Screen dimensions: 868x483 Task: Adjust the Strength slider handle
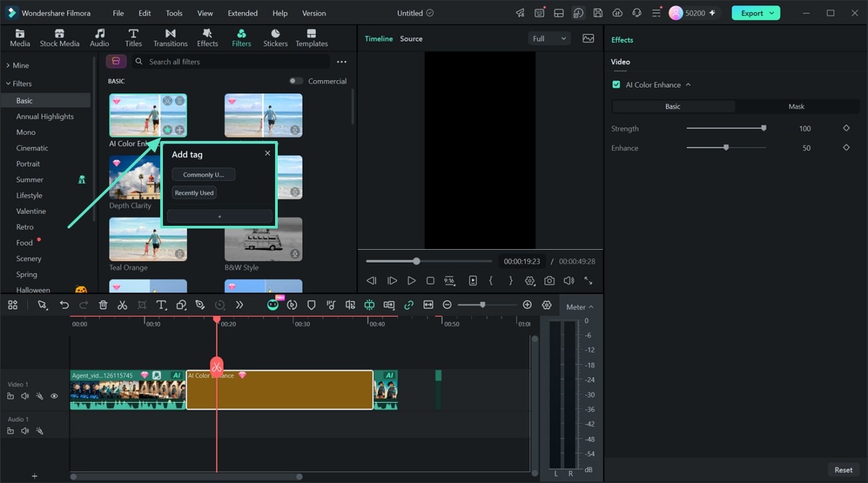pyautogui.click(x=764, y=128)
